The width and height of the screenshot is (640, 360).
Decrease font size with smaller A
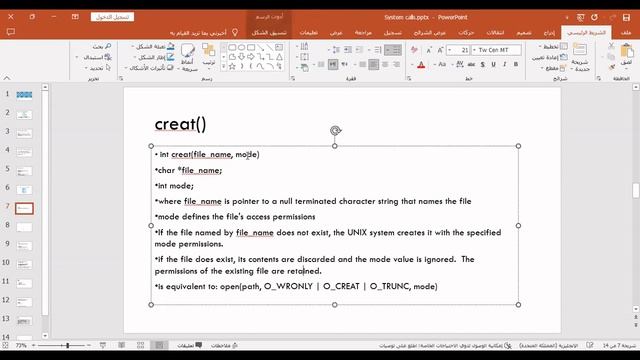429,50
